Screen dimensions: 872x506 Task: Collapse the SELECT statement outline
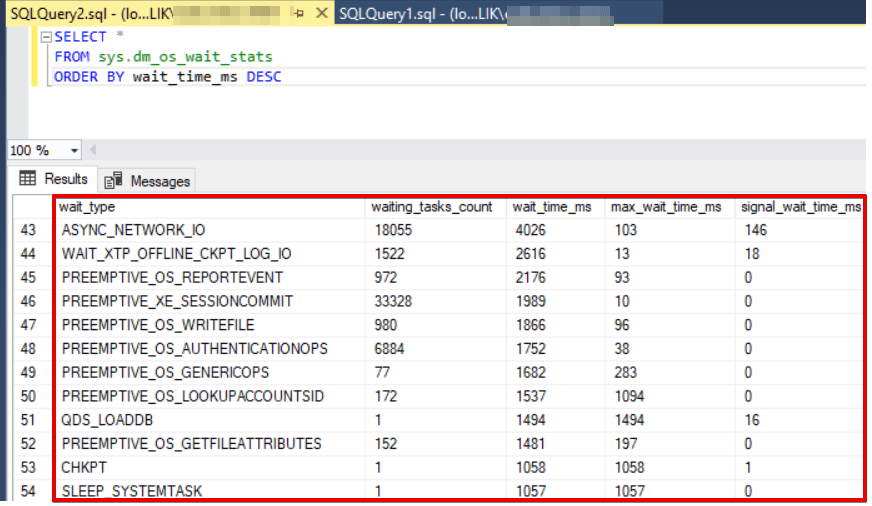[x=46, y=37]
